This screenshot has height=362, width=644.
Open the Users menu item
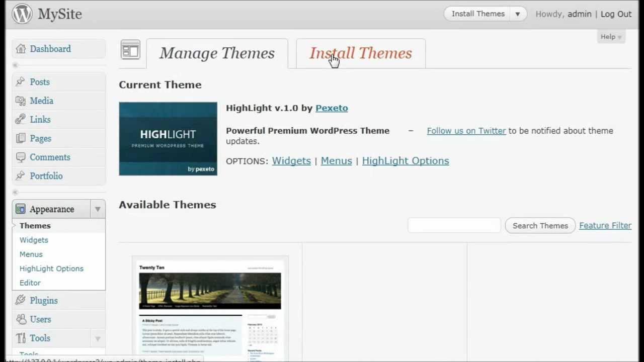click(40, 319)
